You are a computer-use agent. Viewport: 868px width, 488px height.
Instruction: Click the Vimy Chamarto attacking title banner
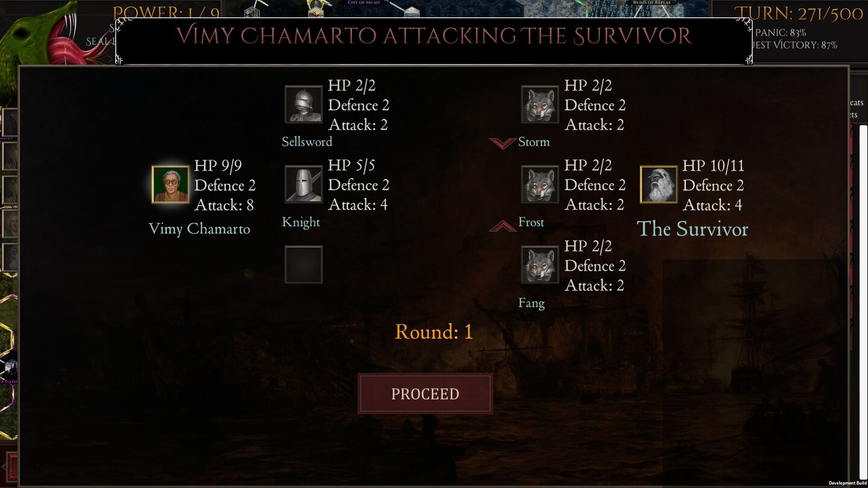[x=433, y=36]
